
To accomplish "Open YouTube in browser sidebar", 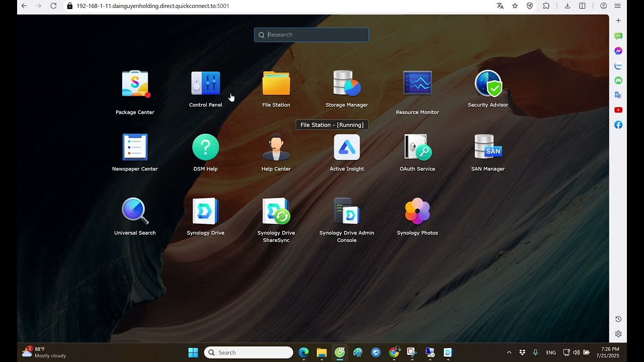I will pyautogui.click(x=618, y=110).
